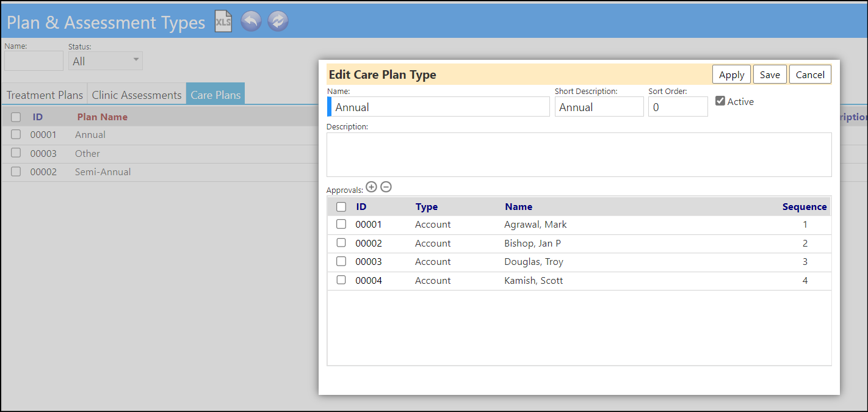Click plan ID 00003

point(43,153)
